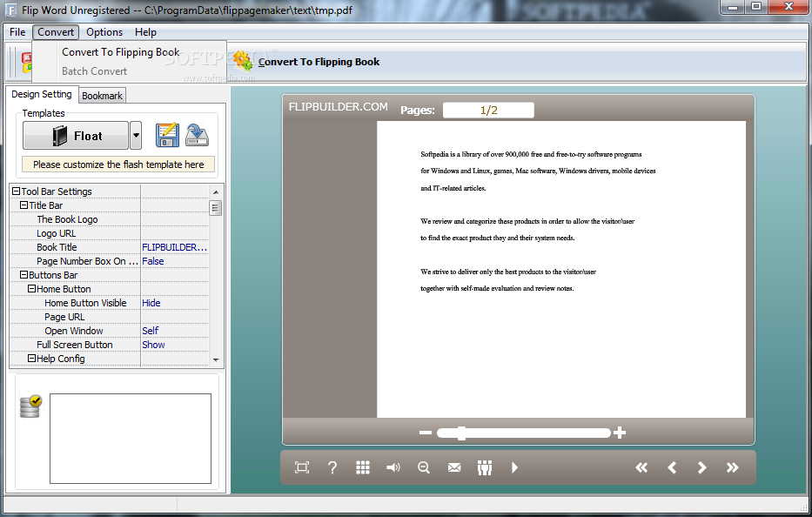
Task: Select the Design Setting tab
Action: (42, 94)
